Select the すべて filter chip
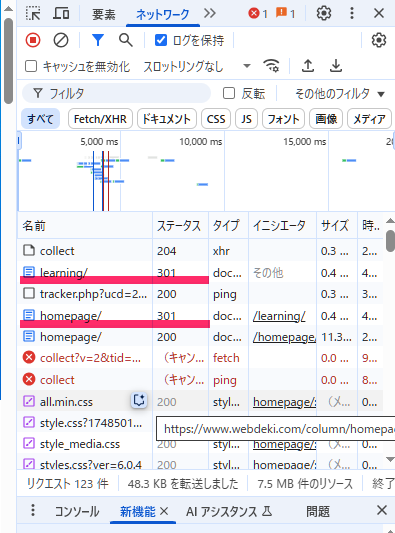Viewport: 395px width, 533px height. click(x=40, y=119)
